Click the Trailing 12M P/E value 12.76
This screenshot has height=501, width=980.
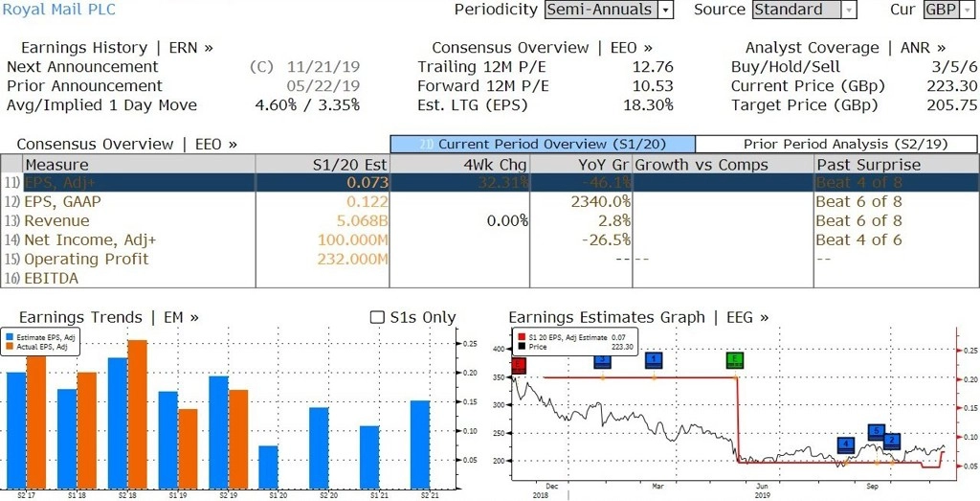click(x=653, y=67)
